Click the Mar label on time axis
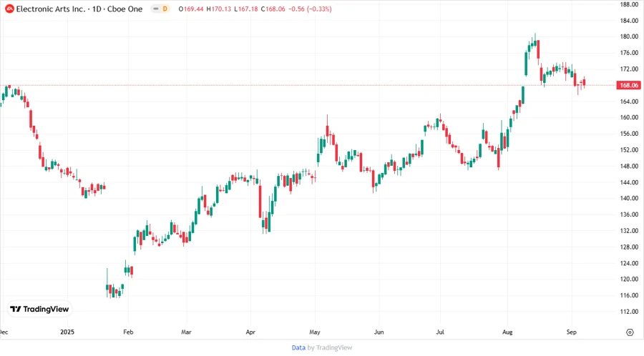644x356 pixels. click(x=186, y=332)
